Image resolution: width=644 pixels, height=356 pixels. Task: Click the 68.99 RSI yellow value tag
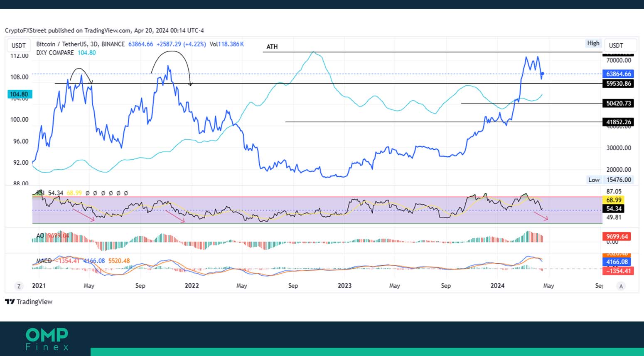pyautogui.click(x=614, y=200)
